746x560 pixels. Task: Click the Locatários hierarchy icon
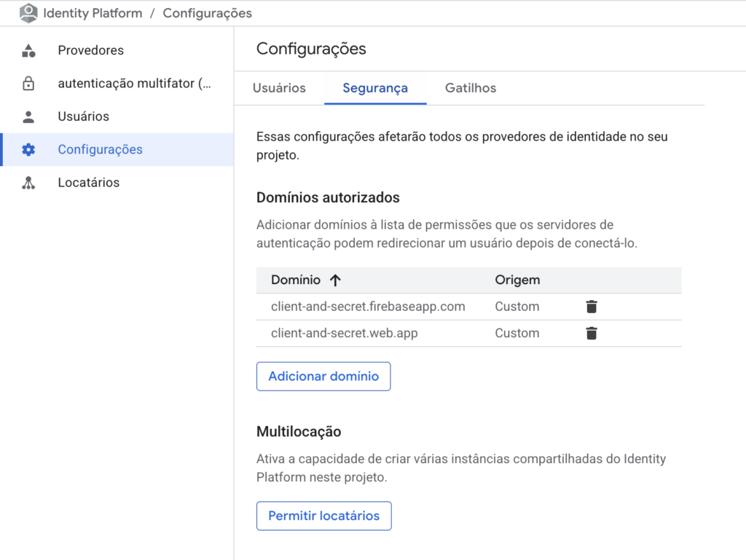(x=28, y=183)
